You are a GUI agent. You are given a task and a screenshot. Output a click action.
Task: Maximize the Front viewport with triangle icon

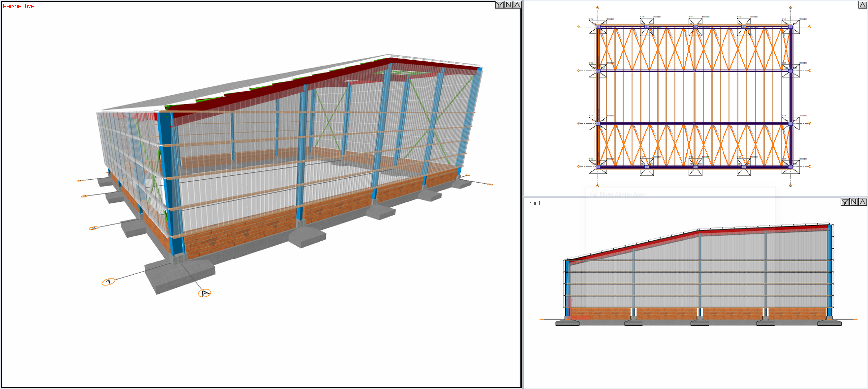[x=863, y=202]
